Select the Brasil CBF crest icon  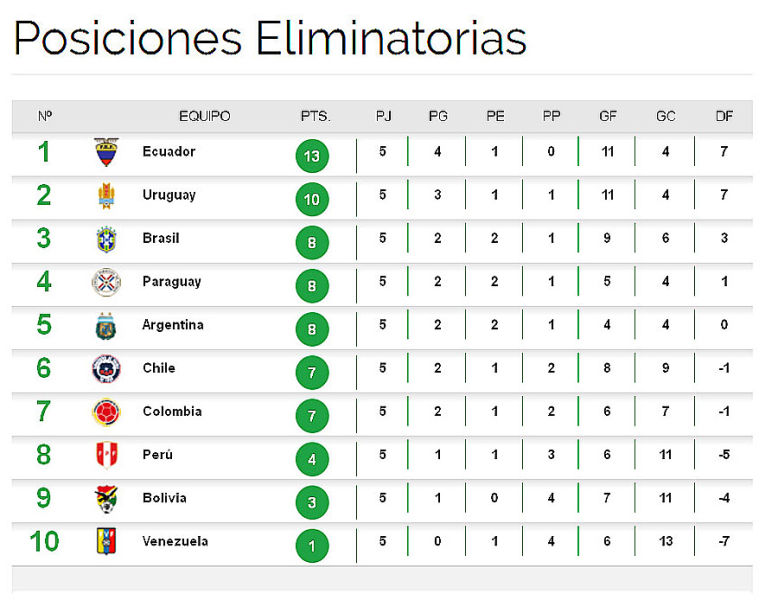pos(106,239)
